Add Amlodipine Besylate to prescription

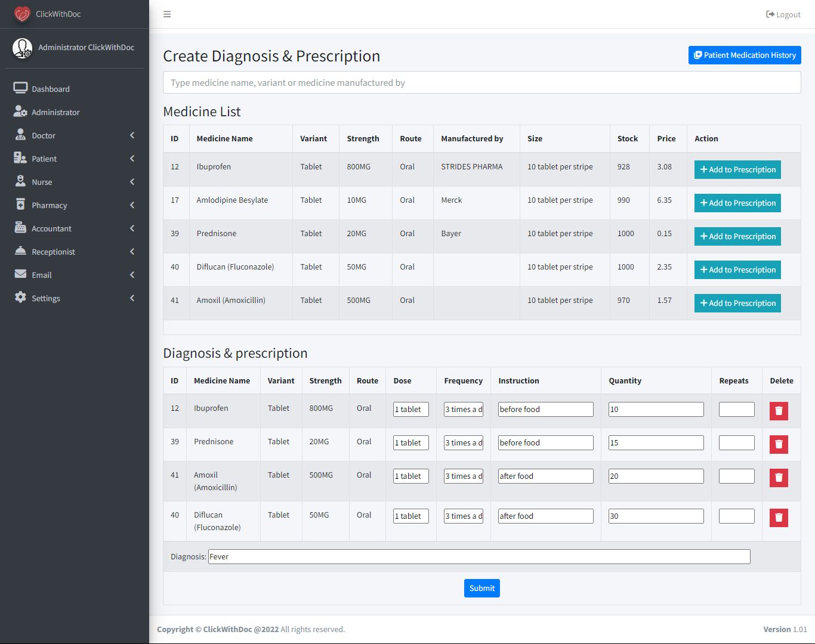click(737, 203)
